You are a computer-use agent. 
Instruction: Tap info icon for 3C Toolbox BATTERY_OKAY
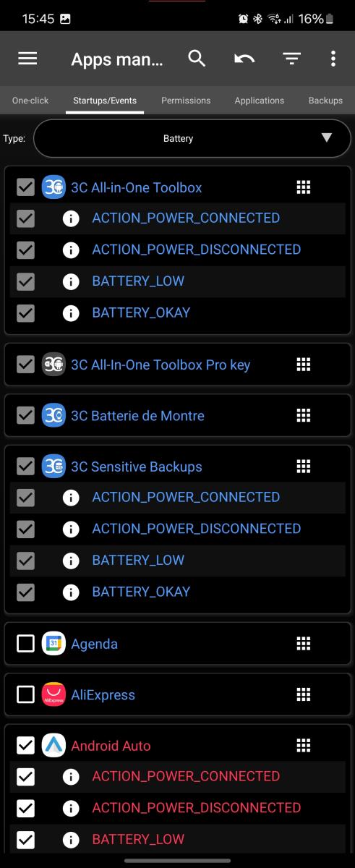click(71, 312)
